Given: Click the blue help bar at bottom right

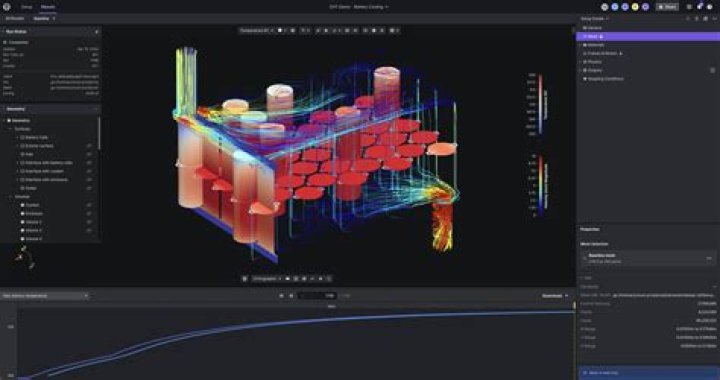Looking at the screenshot, I should 648,373.
